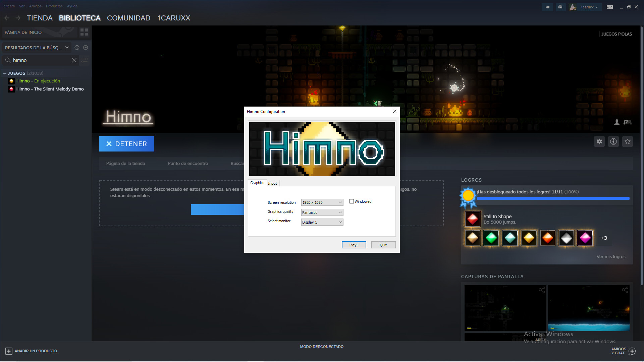This screenshot has width=644, height=362.
Task: Open the advanced search filter icon
Action: click(x=85, y=60)
